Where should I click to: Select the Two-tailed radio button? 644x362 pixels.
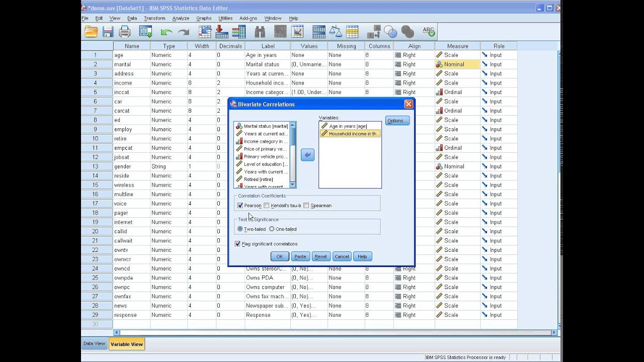(x=240, y=229)
